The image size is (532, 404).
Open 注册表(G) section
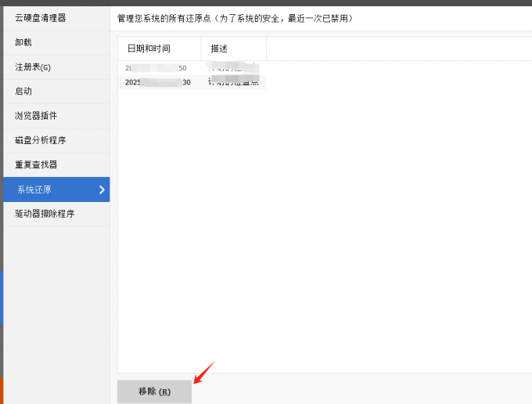point(56,67)
